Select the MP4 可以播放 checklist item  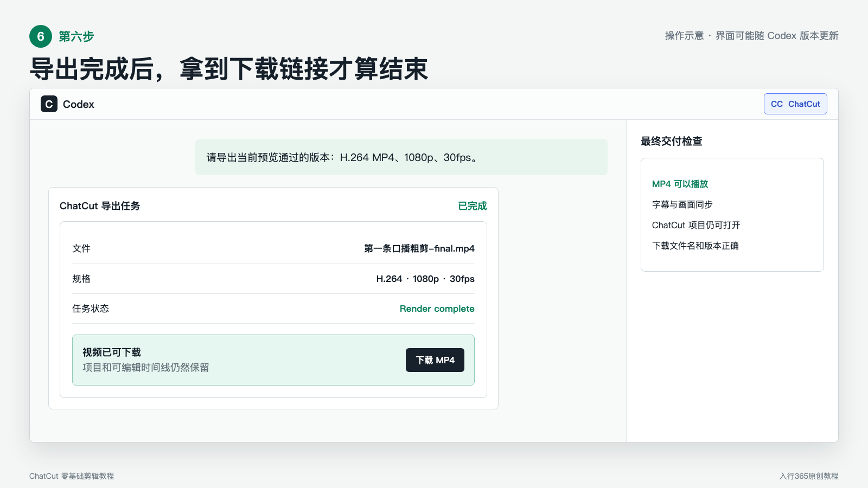pos(680,184)
